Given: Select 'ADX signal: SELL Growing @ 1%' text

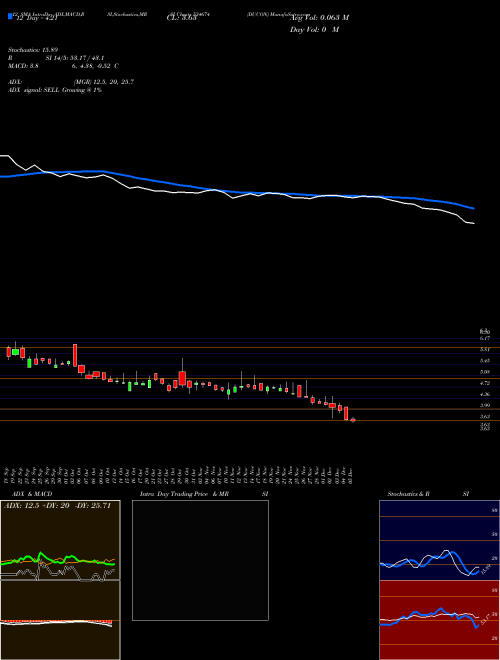Looking at the screenshot, I should click(55, 90).
